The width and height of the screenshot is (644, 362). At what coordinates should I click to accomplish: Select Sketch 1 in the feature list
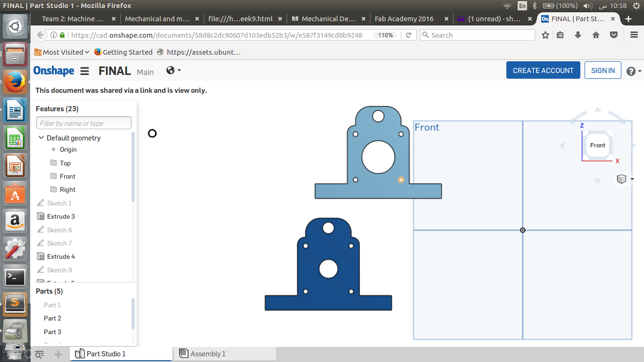point(59,203)
